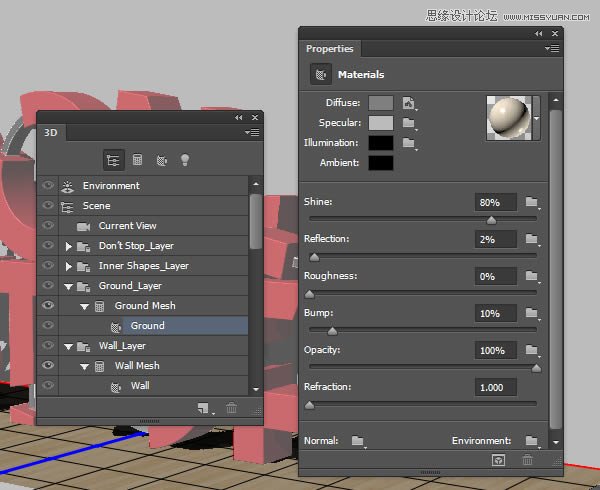Filter 3D panel by whole scene
600x490 pixels.
click(114, 160)
